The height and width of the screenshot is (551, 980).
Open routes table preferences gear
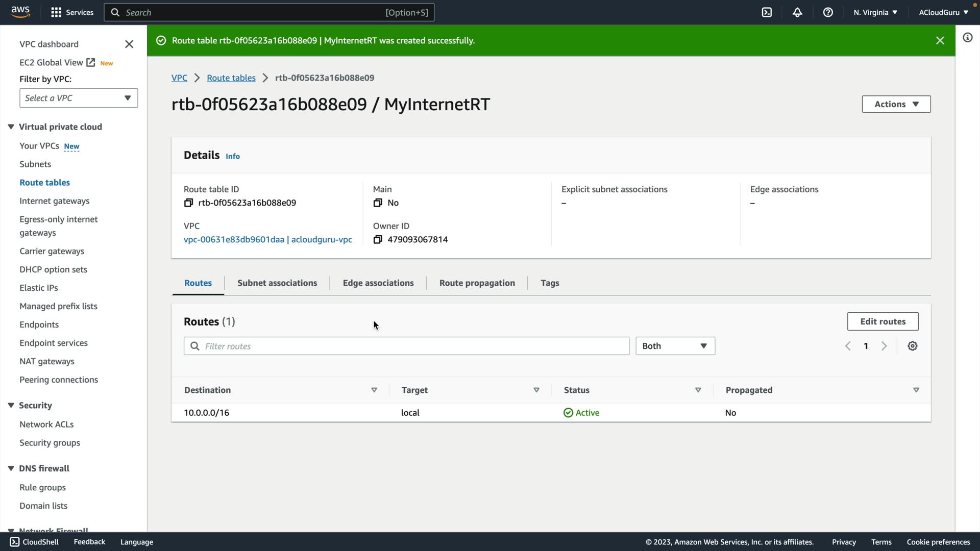[x=913, y=346]
